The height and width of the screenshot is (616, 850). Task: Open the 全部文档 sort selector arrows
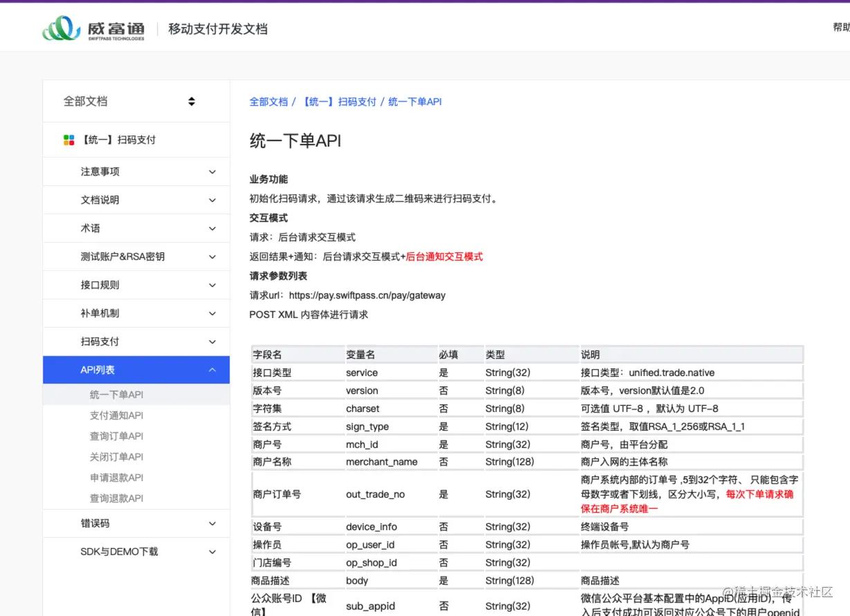[192, 102]
